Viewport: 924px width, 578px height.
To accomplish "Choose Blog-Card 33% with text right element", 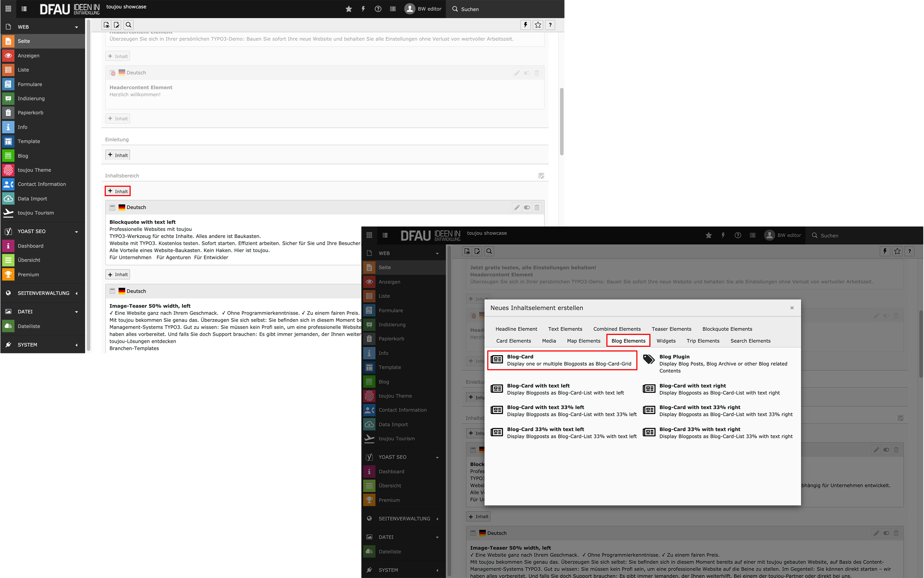I will tap(718, 432).
